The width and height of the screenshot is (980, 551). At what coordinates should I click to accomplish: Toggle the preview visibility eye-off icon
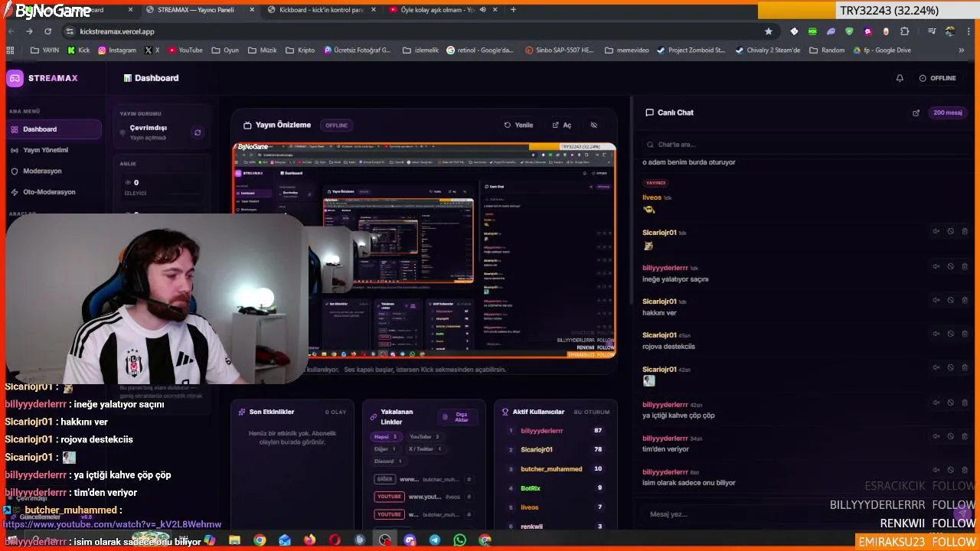(593, 125)
